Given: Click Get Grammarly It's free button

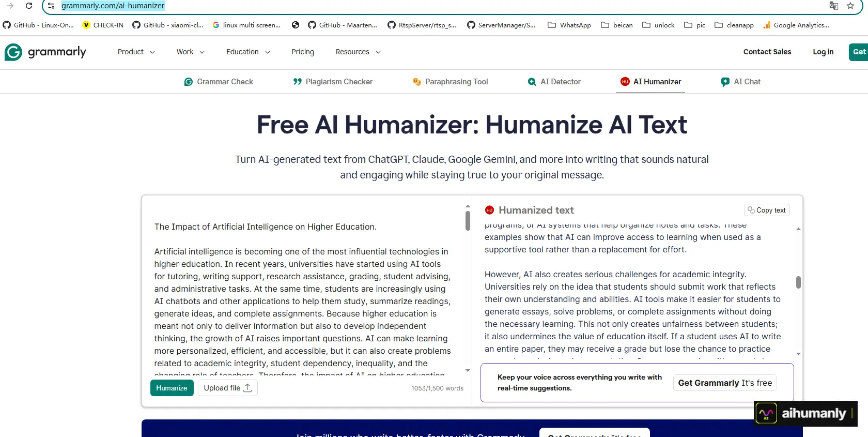Looking at the screenshot, I should (725, 383).
